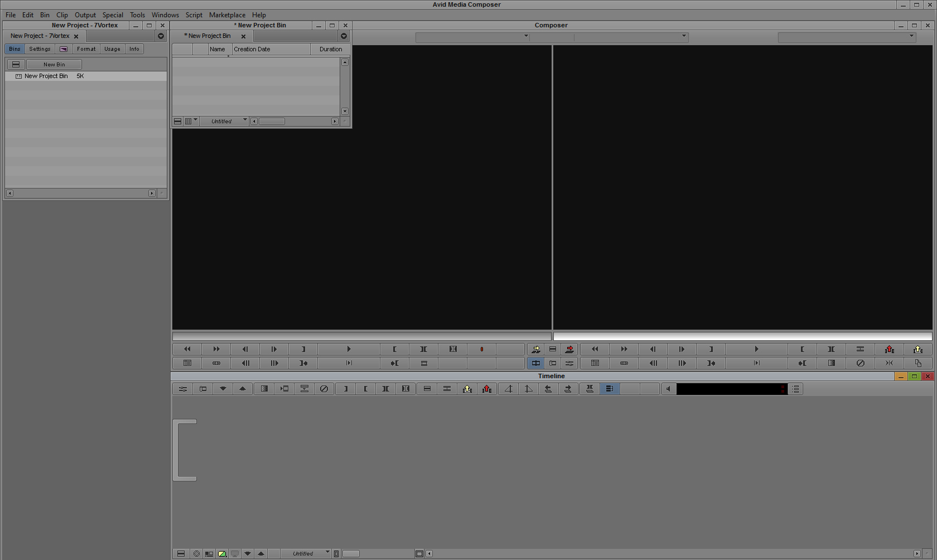This screenshot has width=937, height=560.
Task: Click Find Bin icon under source monitor
Action: click(187, 363)
